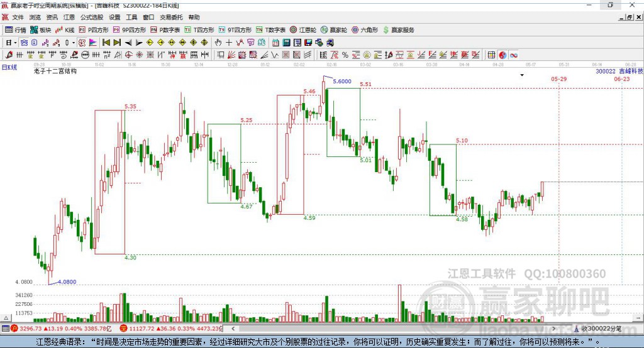
Task: Click the 老子十二宫结构 chart title
Action: coord(55,72)
